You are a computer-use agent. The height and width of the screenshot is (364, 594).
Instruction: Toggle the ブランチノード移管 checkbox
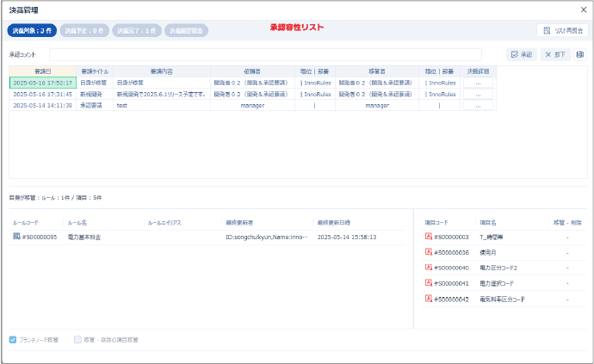pyautogui.click(x=13, y=340)
